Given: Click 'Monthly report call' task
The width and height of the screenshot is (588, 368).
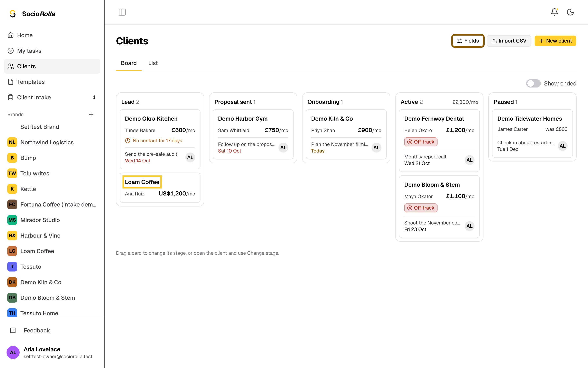Looking at the screenshot, I should (x=425, y=157).
